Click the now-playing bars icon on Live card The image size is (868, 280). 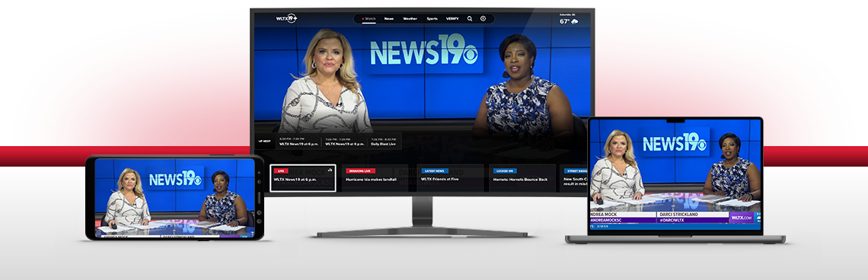click(330, 170)
